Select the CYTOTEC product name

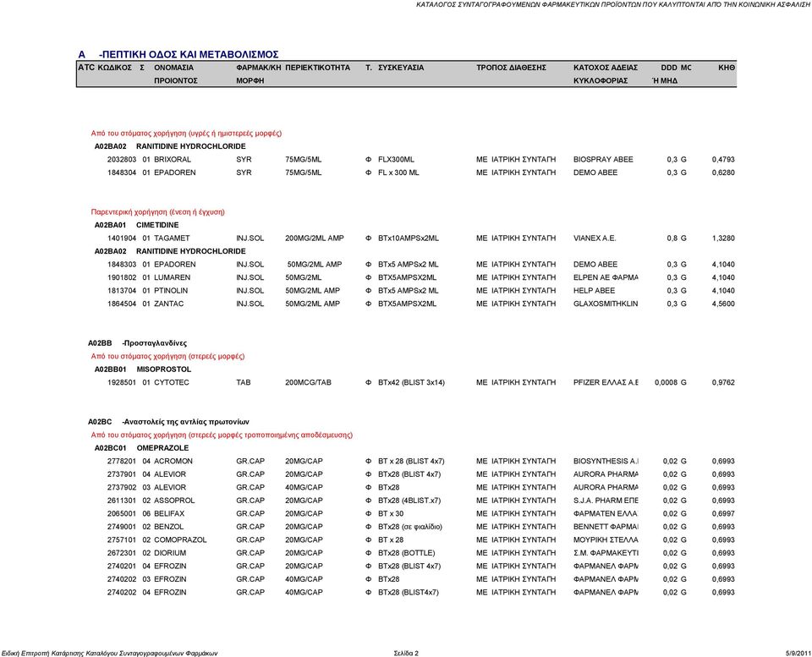[x=172, y=382]
